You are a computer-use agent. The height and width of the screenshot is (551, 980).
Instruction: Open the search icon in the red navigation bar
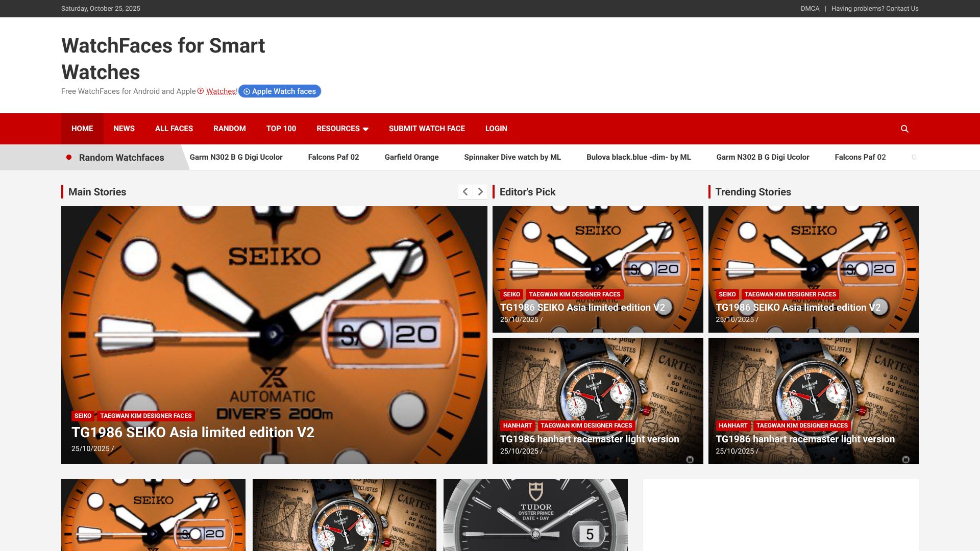[x=904, y=129]
